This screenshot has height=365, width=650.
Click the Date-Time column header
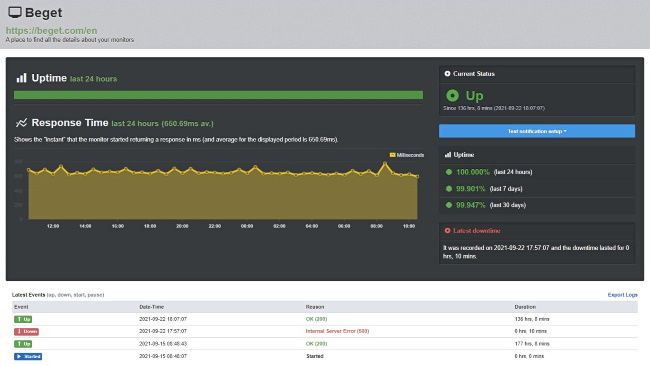coord(151,307)
